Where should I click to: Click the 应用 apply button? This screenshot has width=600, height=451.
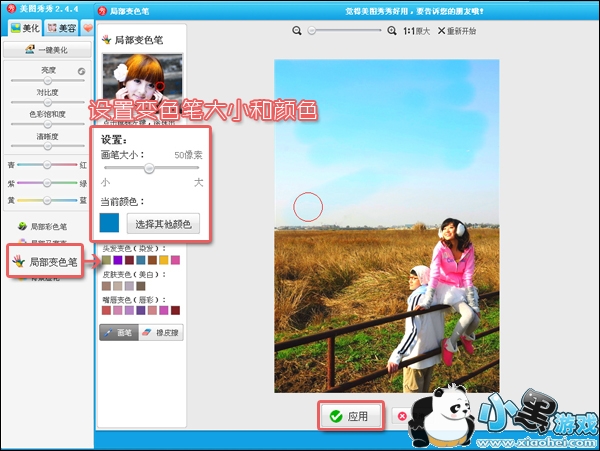click(351, 416)
